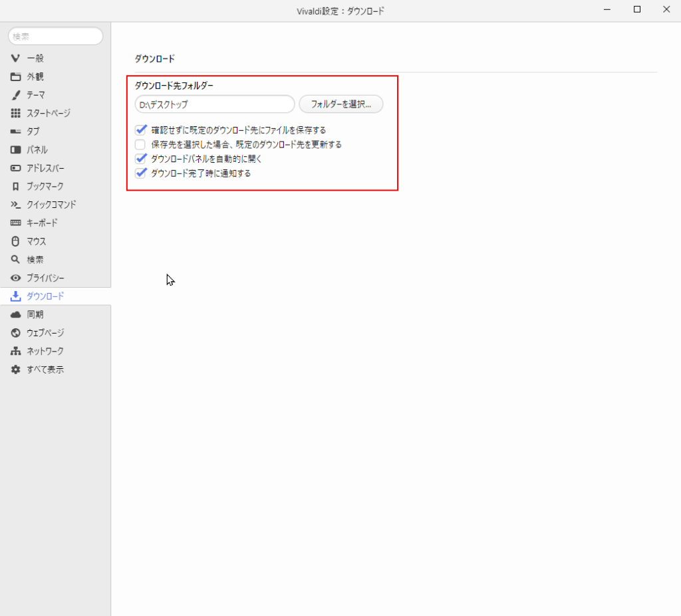Click the network icon beside ネットワーク
Image resolution: width=681 pixels, height=616 pixels.
16,352
